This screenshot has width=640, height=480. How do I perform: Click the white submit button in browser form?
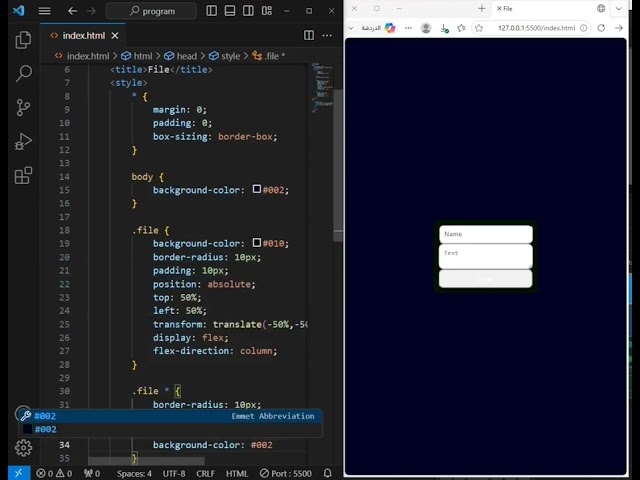tap(486, 279)
